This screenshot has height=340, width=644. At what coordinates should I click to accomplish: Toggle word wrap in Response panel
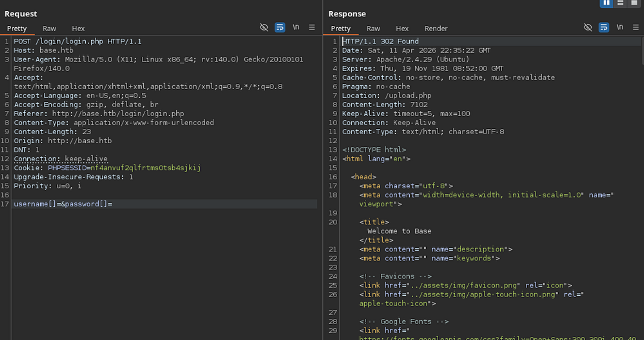[x=604, y=27]
